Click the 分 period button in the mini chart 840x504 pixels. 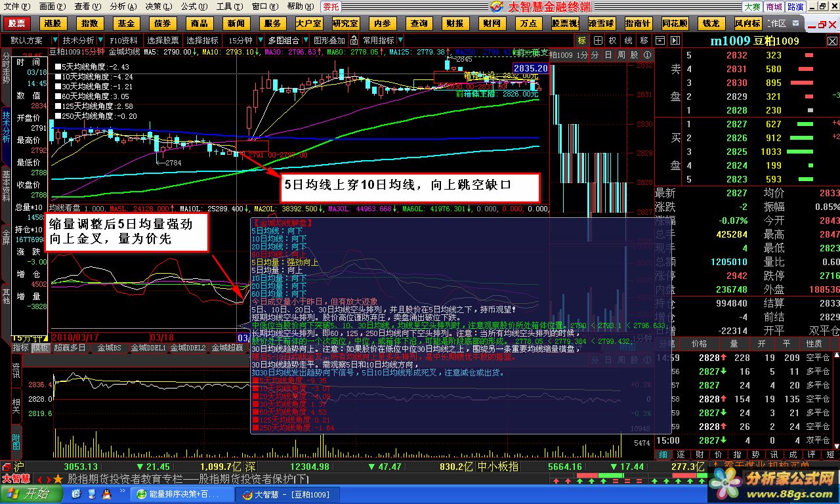click(x=595, y=55)
